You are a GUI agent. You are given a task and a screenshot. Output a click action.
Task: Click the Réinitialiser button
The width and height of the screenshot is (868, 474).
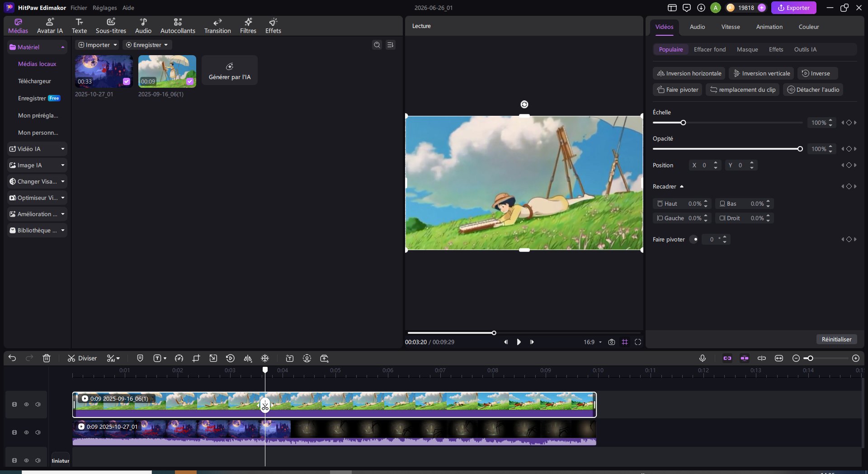click(x=836, y=339)
